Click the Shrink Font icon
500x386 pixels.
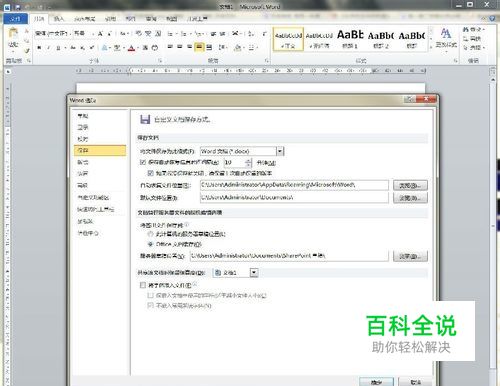point(109,34)
